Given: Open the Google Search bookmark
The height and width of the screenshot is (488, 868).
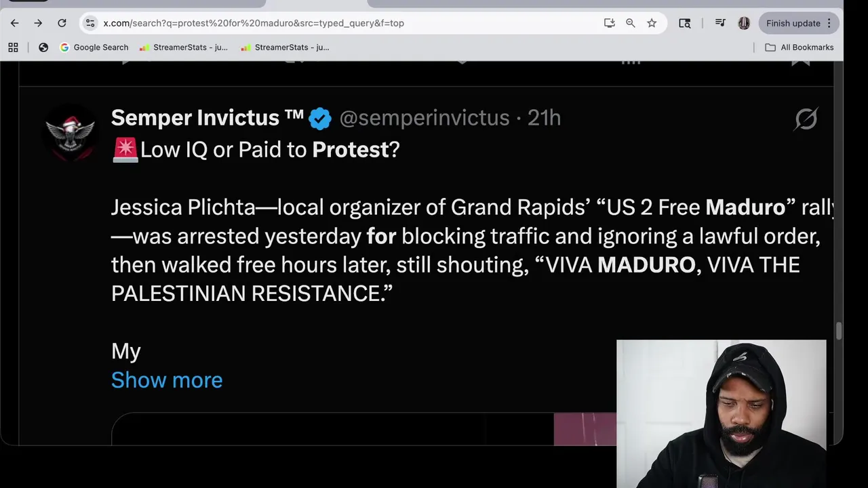Looking at the screenshot, I should pyautogui.click(x=94, y=47).
